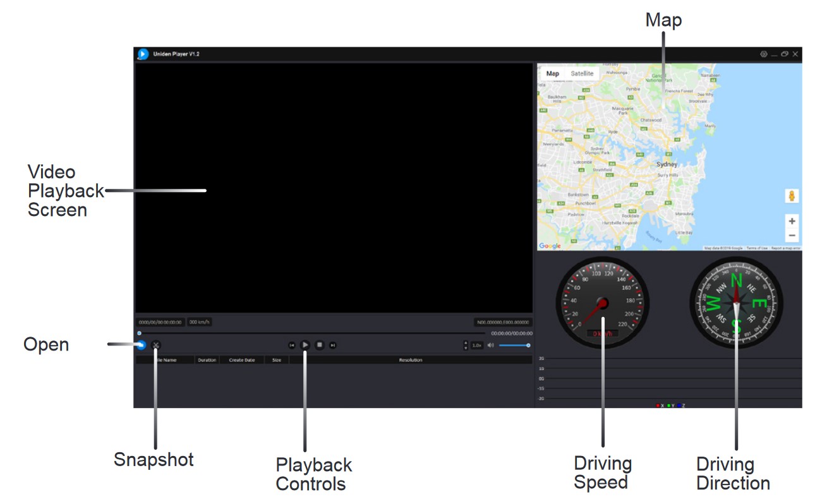Open a video file with the Open icon
The width and height of the screenshot is (815, 504).
[x=142, y=345]
